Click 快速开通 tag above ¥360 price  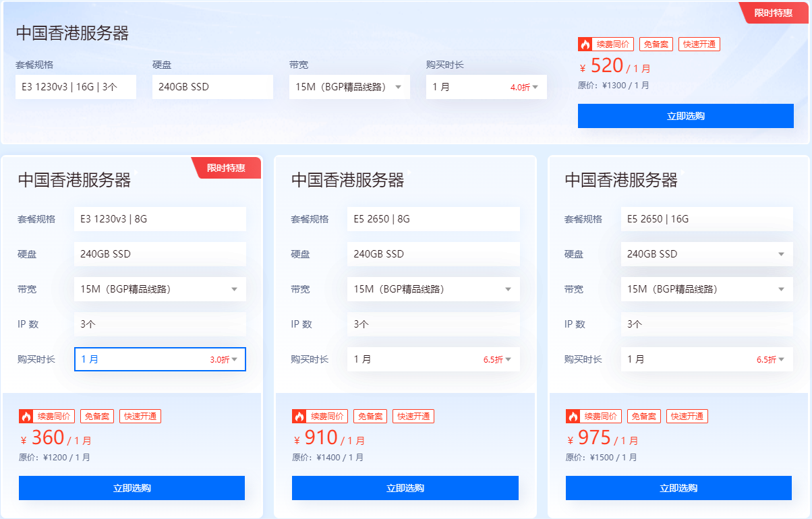point(140,417)
